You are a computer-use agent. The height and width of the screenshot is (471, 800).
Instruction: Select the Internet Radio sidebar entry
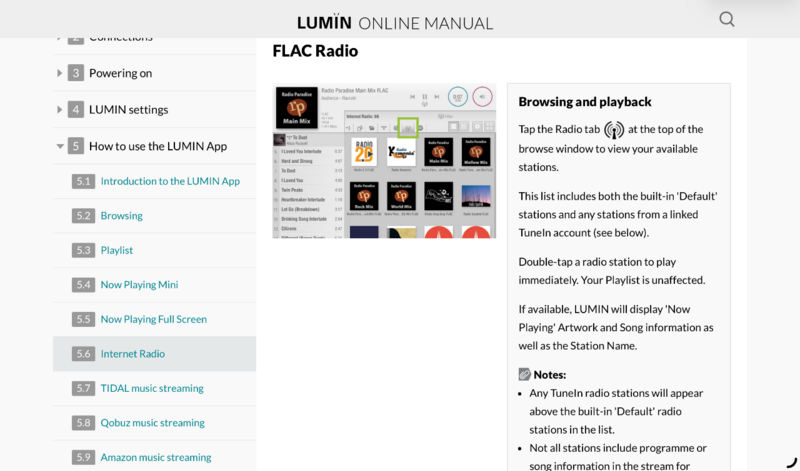pyautogui.click(x=154, y=354)
